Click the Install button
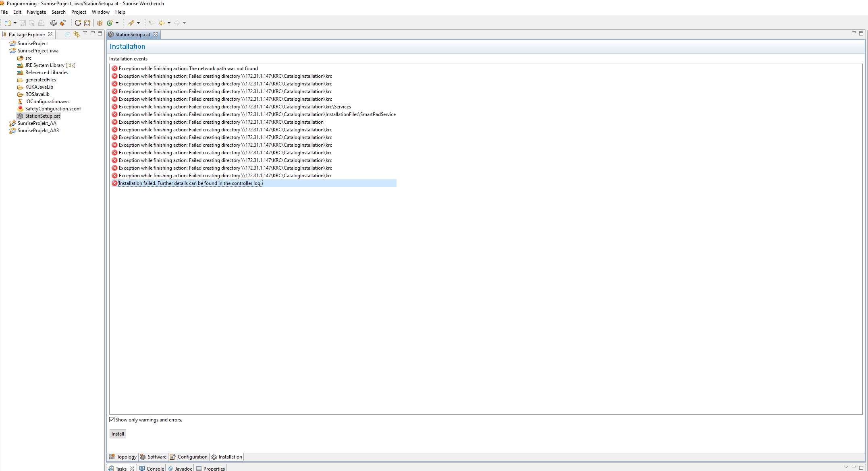Screen dimensions: 868x471 (117, 434)
